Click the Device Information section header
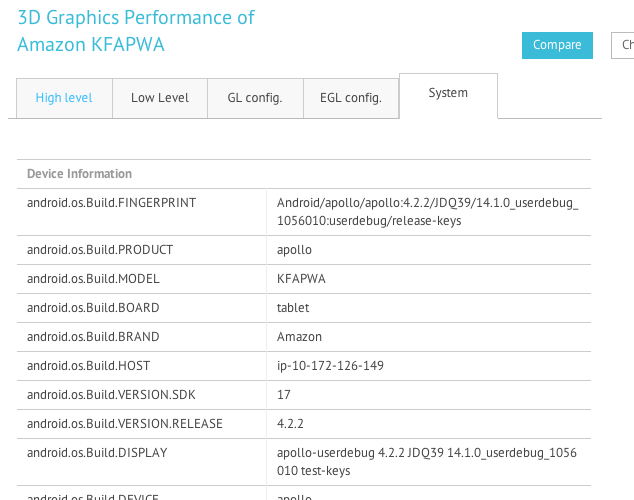634x500 pixels. 79,174
